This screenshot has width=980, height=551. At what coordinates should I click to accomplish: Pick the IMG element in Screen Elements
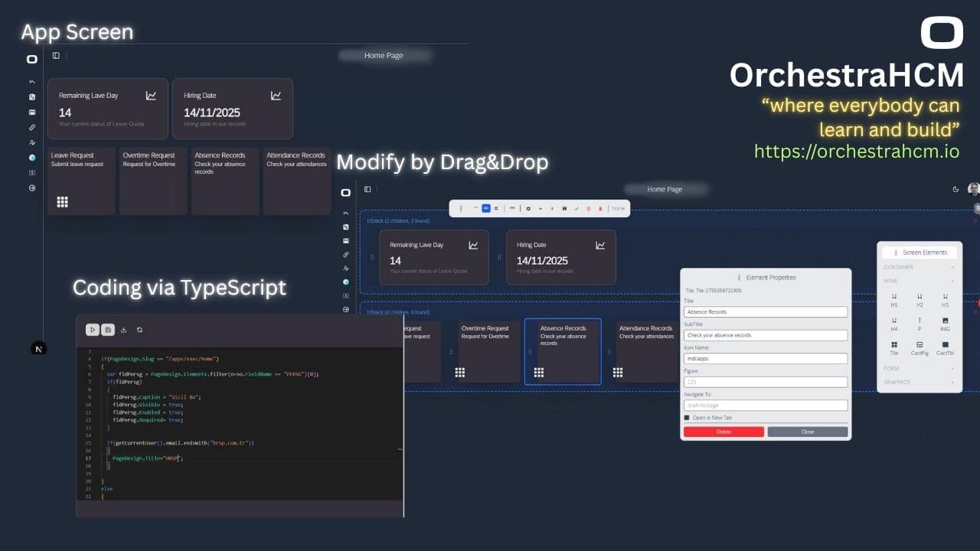[945, 324]
